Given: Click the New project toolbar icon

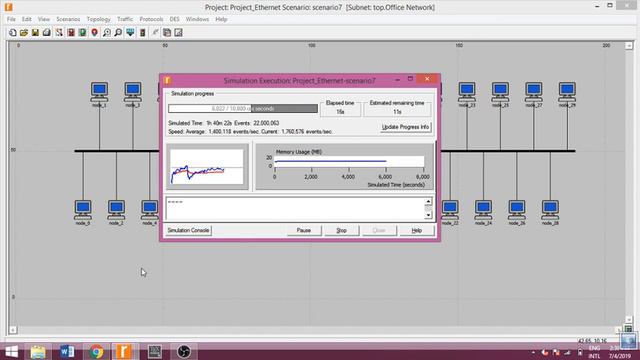Looking at the screenshot, I should coord(13,33).
